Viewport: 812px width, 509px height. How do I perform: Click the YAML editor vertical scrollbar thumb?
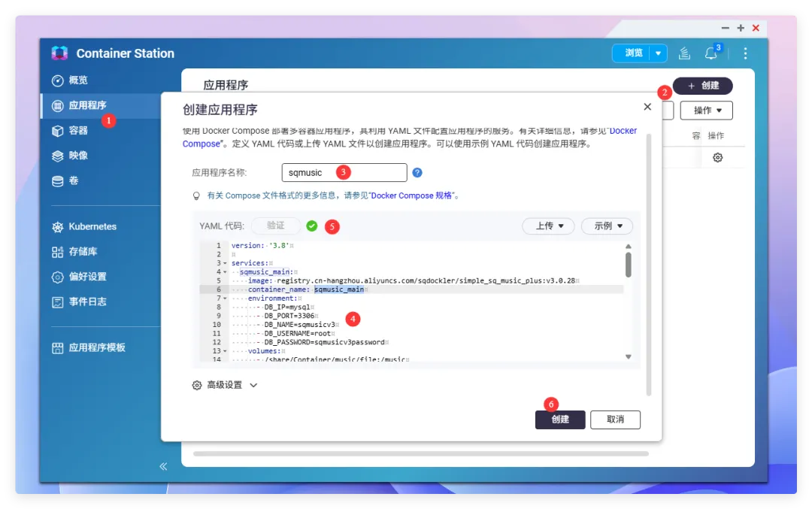628,265
